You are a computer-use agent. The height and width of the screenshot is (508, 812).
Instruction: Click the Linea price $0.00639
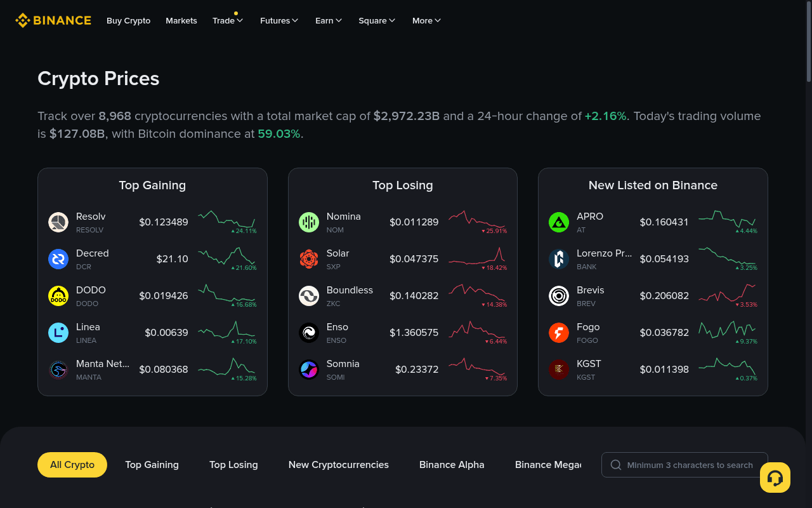pos(167,333)
